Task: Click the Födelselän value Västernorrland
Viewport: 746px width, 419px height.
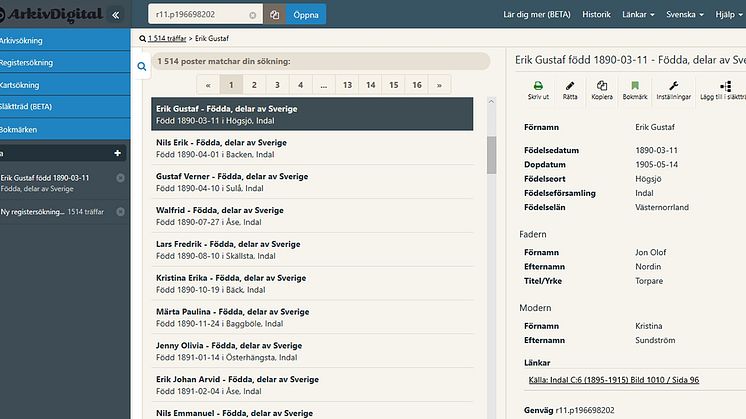Action: coord(662,207)
